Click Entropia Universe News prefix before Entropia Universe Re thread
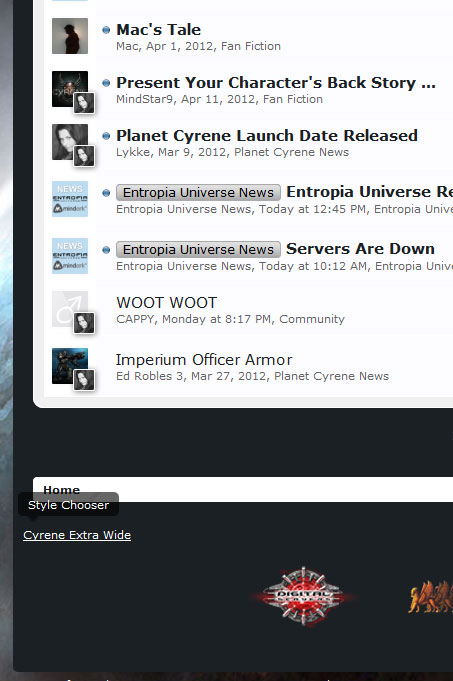This screenshot has width=453, height=681. pos(198,192)
